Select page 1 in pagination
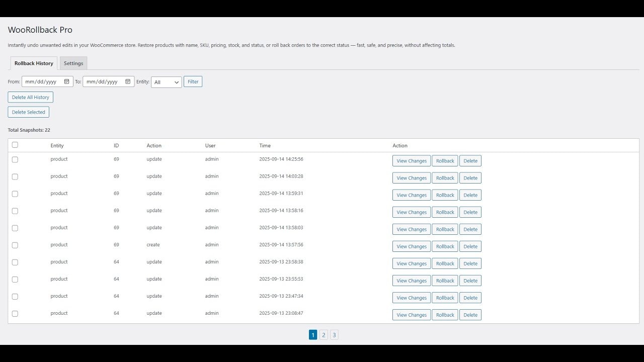The height and width of the screenshot is (362, 644). click(x=313, y=335)
